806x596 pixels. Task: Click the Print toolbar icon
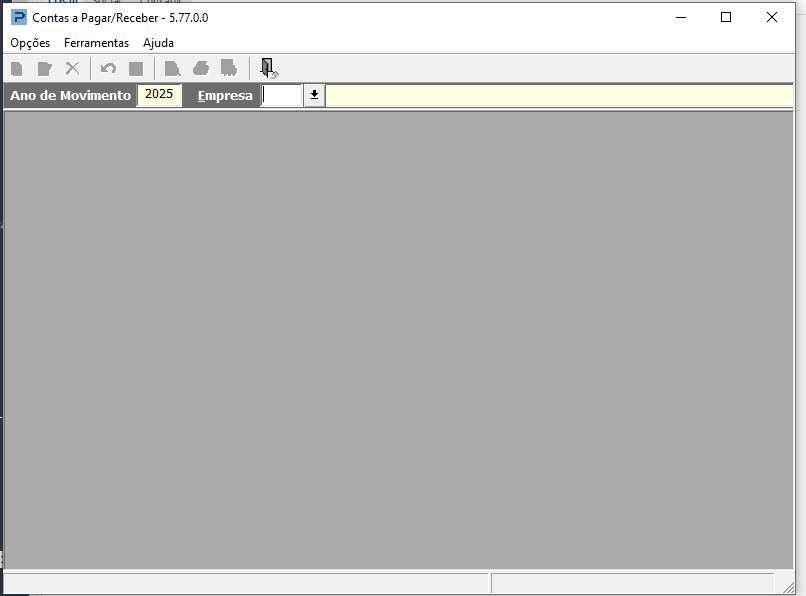(x=201, y=68)
